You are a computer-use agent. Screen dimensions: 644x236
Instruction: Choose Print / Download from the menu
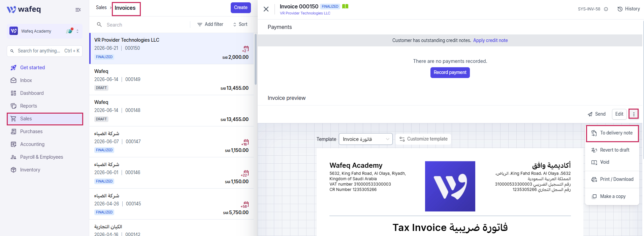(612, 179)
